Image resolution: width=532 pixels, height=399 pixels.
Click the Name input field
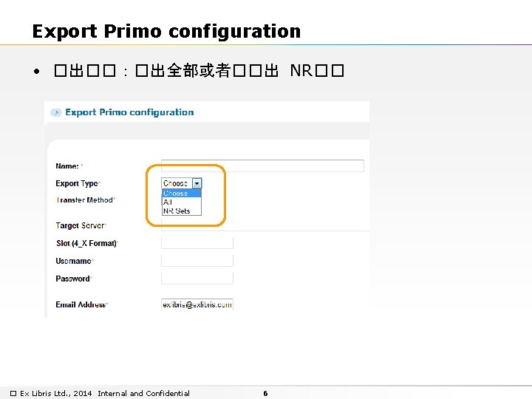pyautogui.click(x=262, y=166)
